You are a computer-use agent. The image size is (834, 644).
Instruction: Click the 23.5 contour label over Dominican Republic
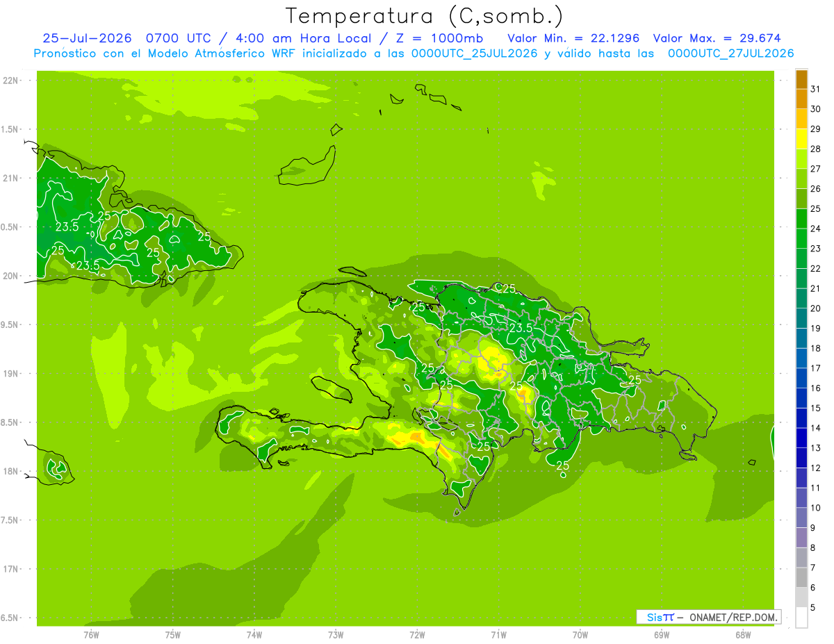coord(521,328)
